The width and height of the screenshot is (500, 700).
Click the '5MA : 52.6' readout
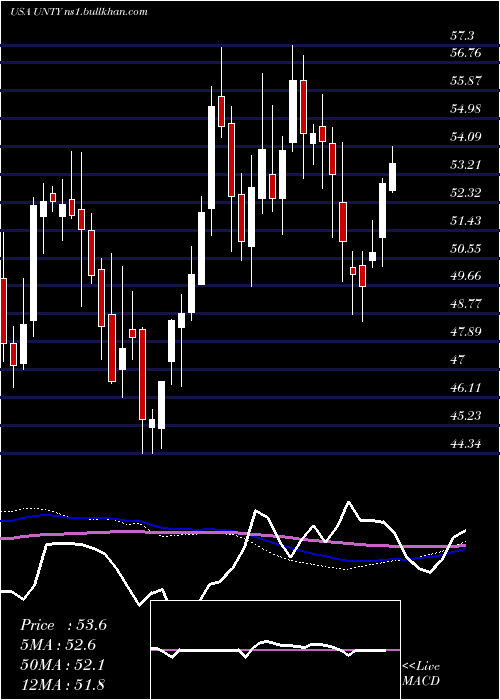click(x=58, y=645)
